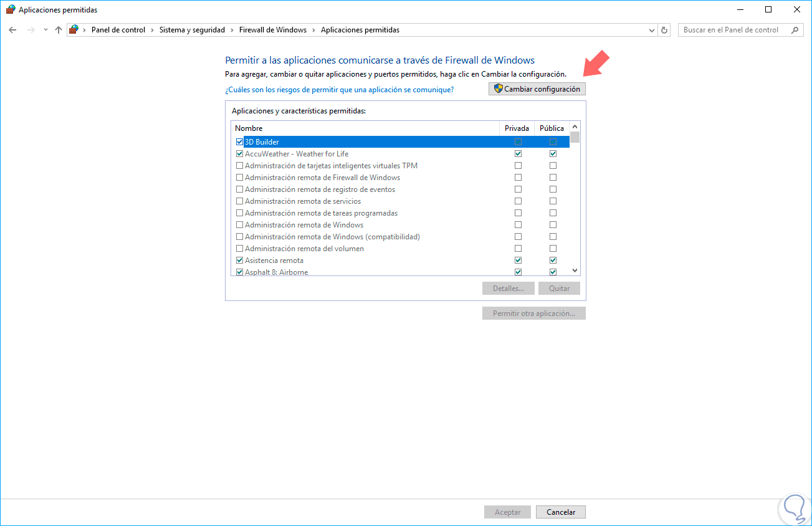This screenshot has height=526, width=812.
Task: Toggle Privada checkbox for 3D Builder
Action: tap(518, 142)
